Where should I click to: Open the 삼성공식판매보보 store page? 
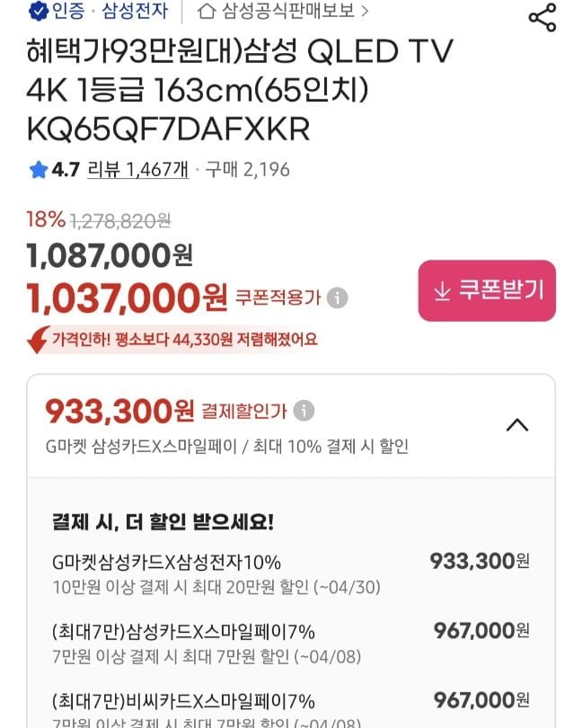point(287,12)
